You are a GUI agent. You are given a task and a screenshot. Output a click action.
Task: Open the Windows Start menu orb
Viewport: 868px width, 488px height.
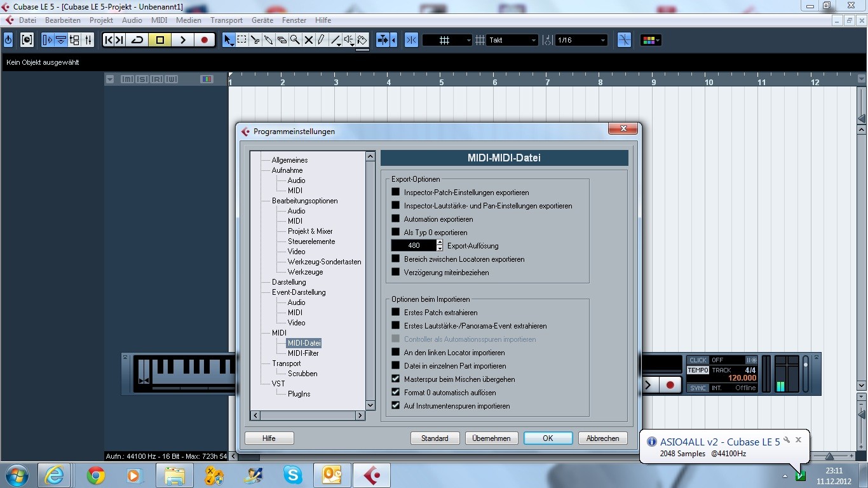(x=16, y=475)
